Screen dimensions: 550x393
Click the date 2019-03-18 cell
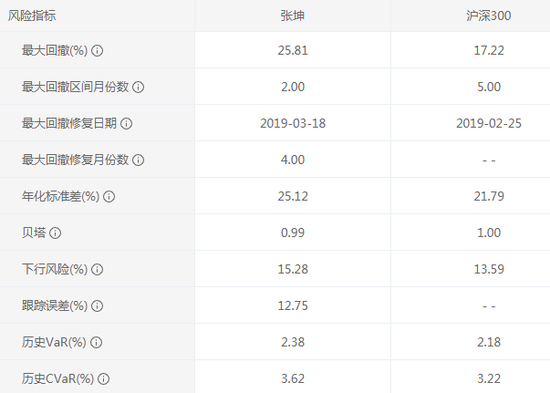(293, 124)
